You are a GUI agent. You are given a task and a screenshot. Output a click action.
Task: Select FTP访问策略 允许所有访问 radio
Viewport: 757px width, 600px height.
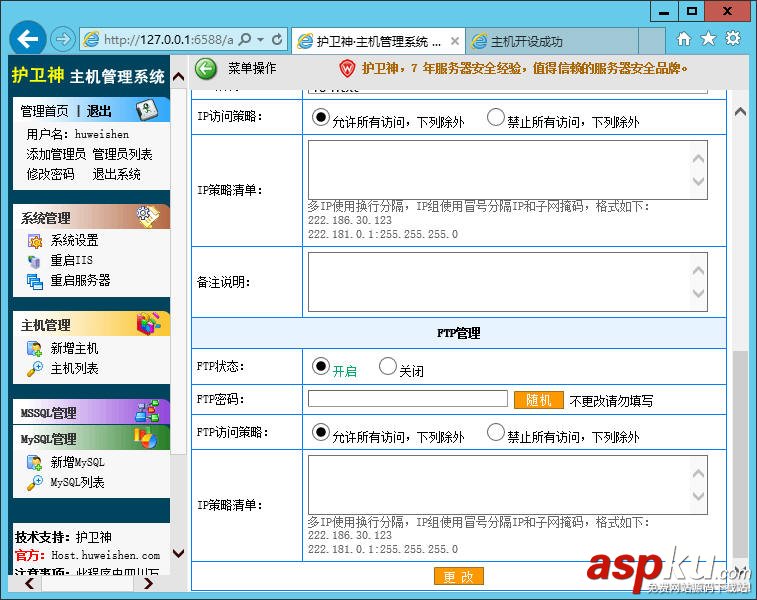pos(321,432)
